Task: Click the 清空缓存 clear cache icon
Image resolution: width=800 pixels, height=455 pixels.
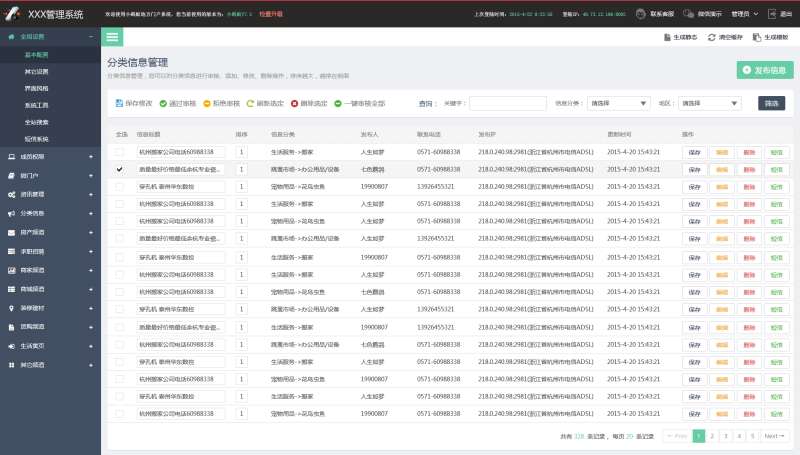Action: (x=711, y=37)
